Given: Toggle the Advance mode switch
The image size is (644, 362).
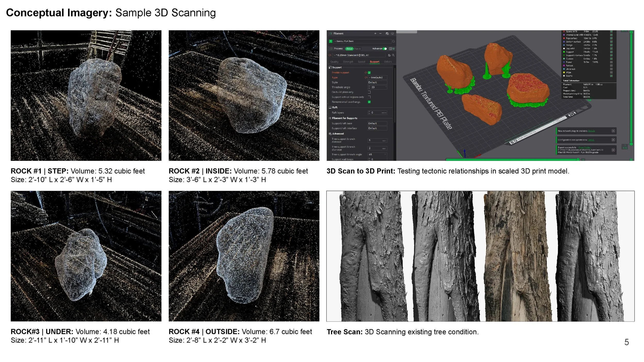Looking at the screenshot, I should pos(385,49).
